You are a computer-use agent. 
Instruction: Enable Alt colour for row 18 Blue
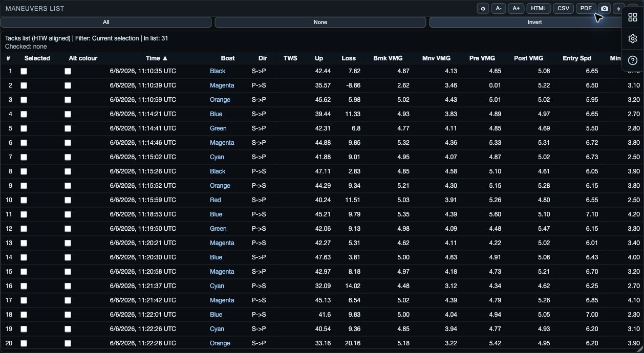[68, 315]
